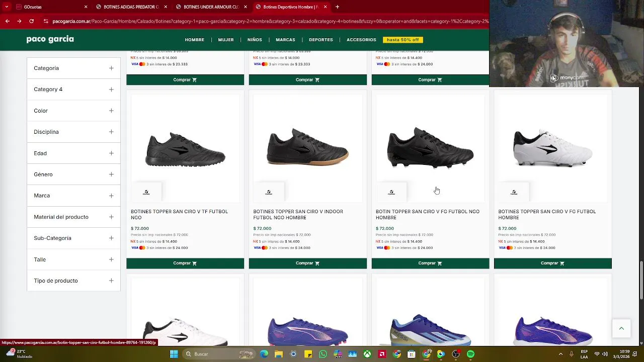Image resolution: width=644 pixels, height=362 pixels.
Task: Open 'BOTINES TOPPER SAN CIRO V TF FUTBOL NGO' title link
Action: click(x=179, y=215)
